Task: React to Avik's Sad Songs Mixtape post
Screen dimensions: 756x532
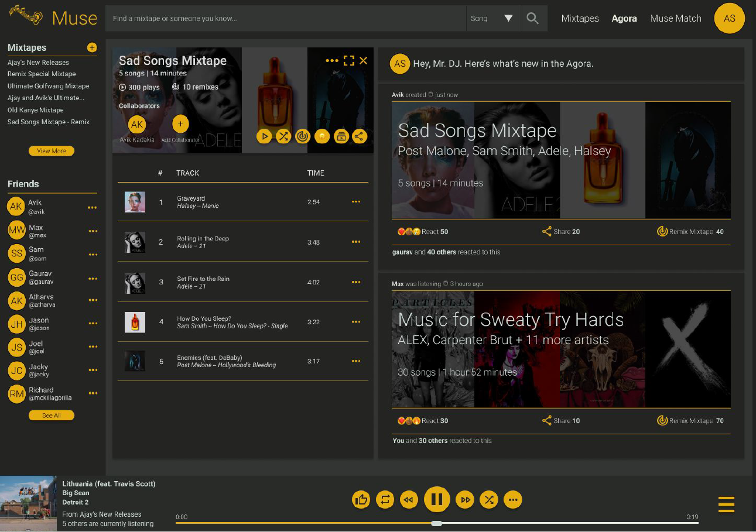Action: pos(423,232)
